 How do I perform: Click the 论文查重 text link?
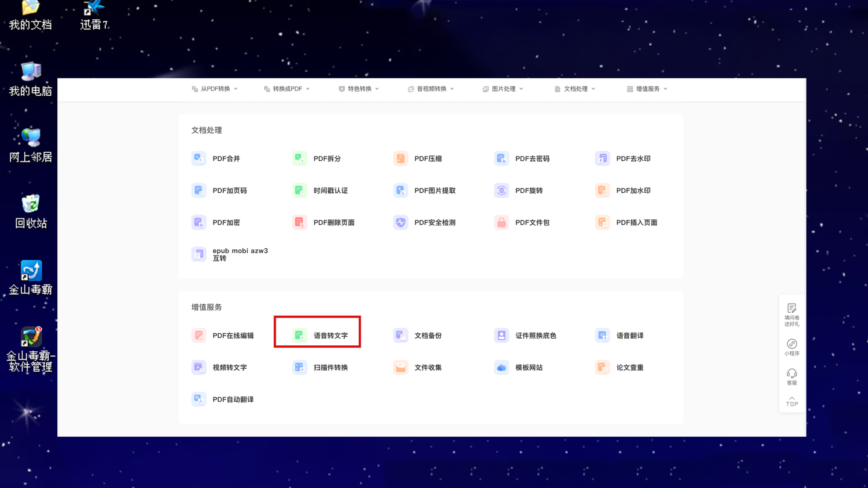point(630,368)
